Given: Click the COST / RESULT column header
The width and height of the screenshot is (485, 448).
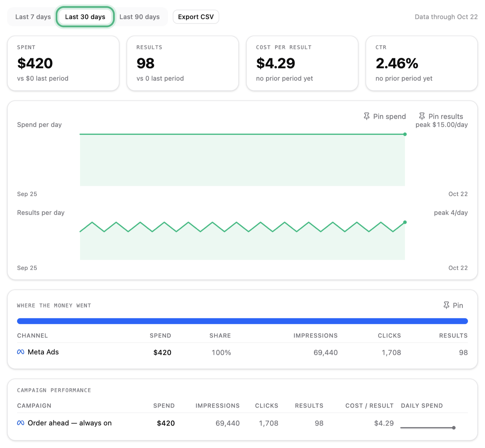Looking at the screenshot, I should coord(370,406).
